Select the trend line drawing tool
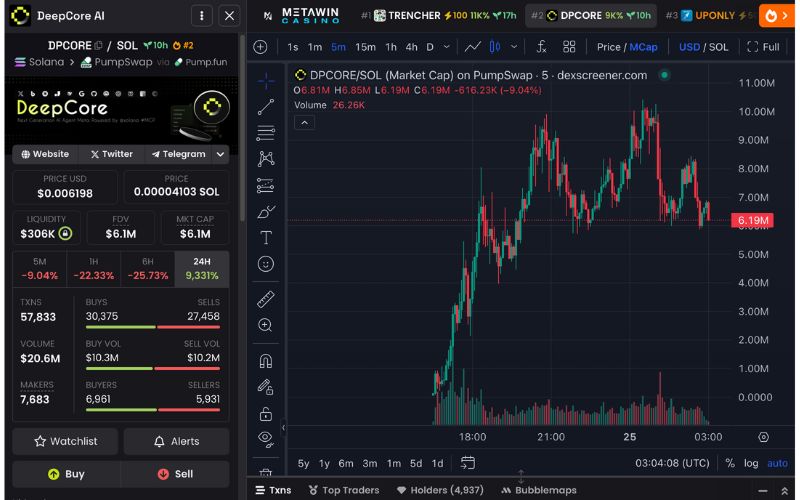800x500 pixels. coord(266,107)
